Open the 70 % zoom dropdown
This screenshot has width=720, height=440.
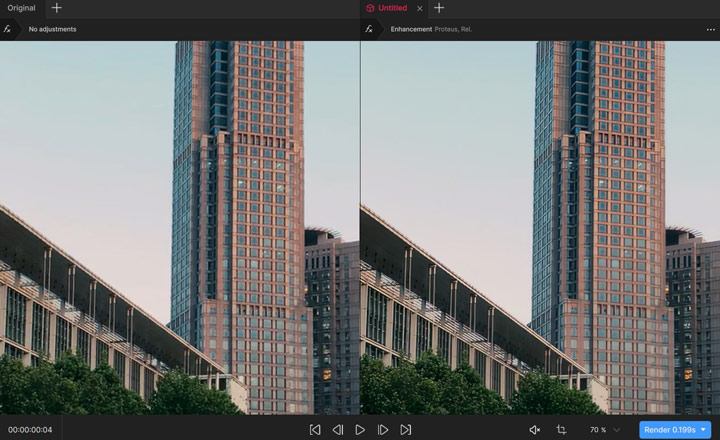605,430
